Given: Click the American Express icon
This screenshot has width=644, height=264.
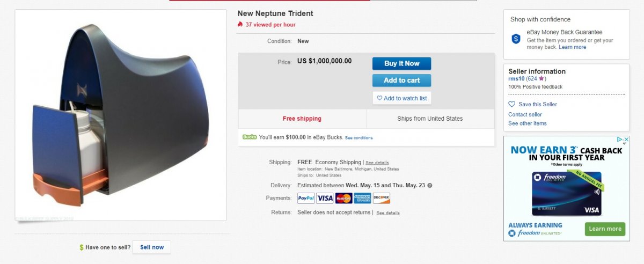Looking at the screenshot, I should (x=362, y=198).
